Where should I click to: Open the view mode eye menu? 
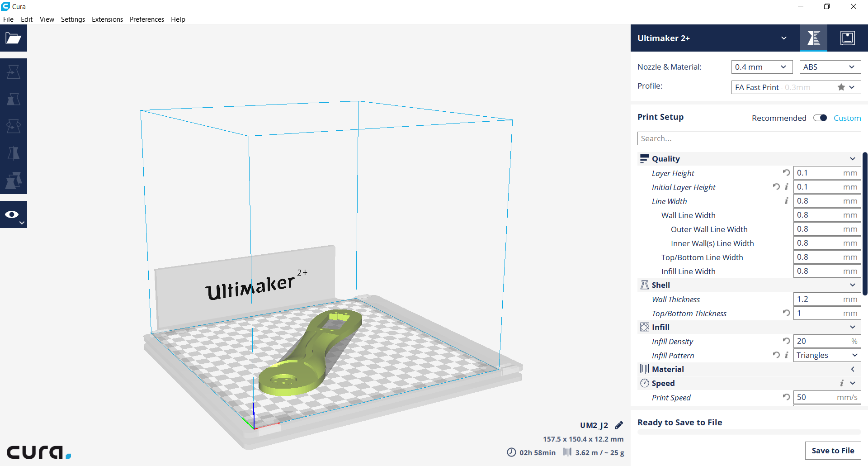tap(14, 214)
